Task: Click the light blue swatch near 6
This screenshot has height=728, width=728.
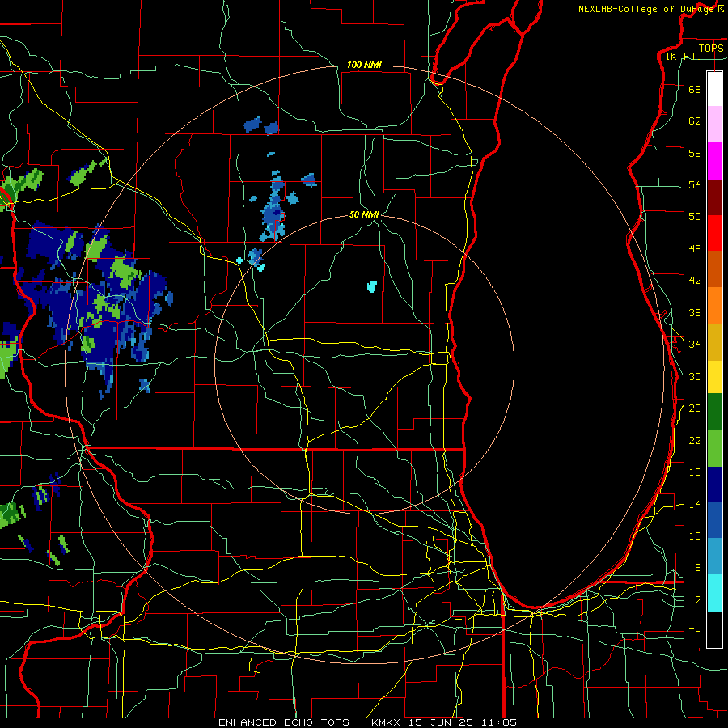Action: tap(714, 557)
